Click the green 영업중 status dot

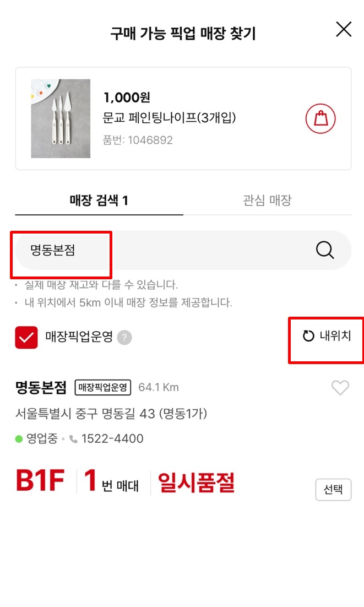(19, 439)
